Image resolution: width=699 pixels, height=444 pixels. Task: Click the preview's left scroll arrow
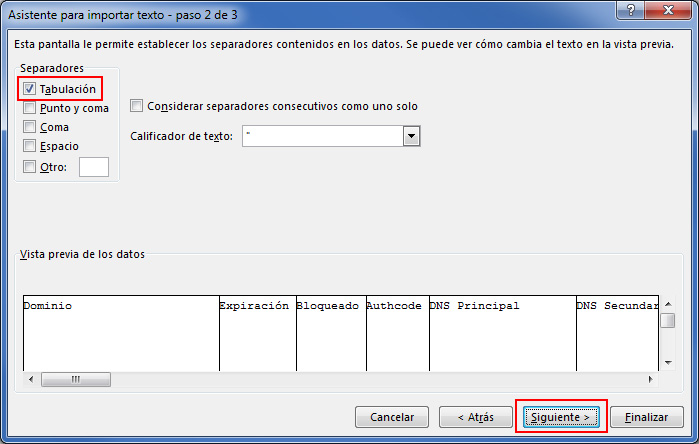(x=30, y=380)
